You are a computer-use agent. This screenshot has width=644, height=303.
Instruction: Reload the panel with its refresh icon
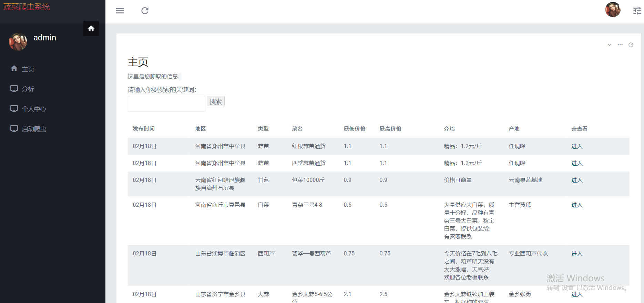(631, 45)
